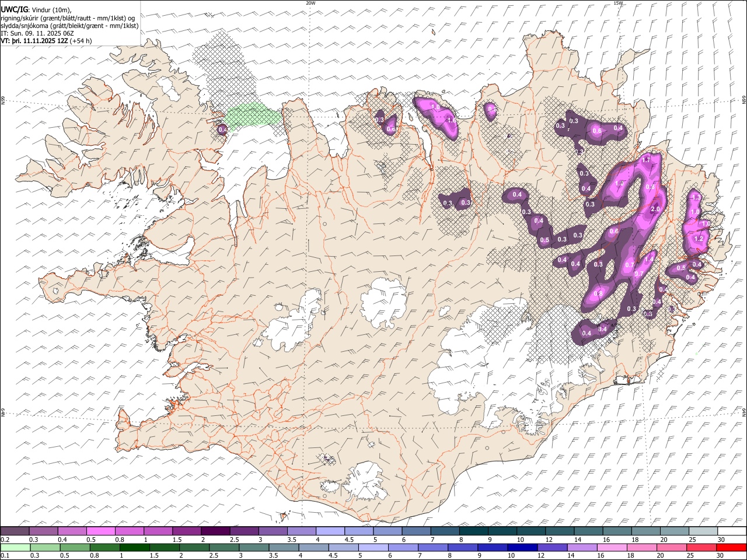Click bottom legend swatch between 25 and 30

tap(701, 547)
